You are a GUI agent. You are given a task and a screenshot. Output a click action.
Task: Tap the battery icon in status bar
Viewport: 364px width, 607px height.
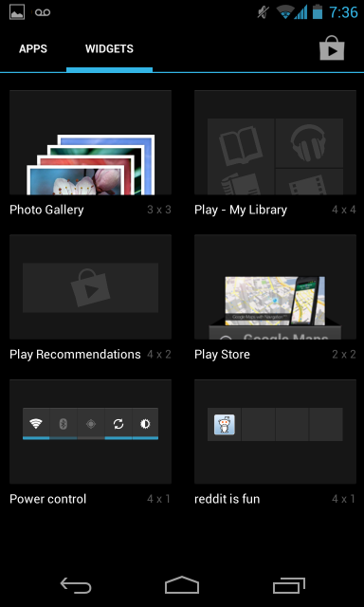[x=318, y=11]
